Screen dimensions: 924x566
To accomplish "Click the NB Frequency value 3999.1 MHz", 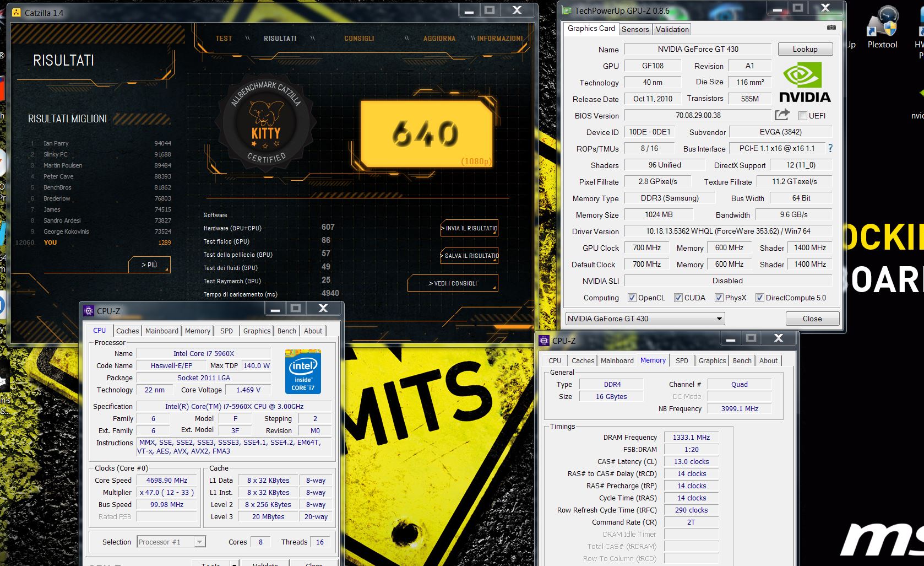I will tap(740, 408).
